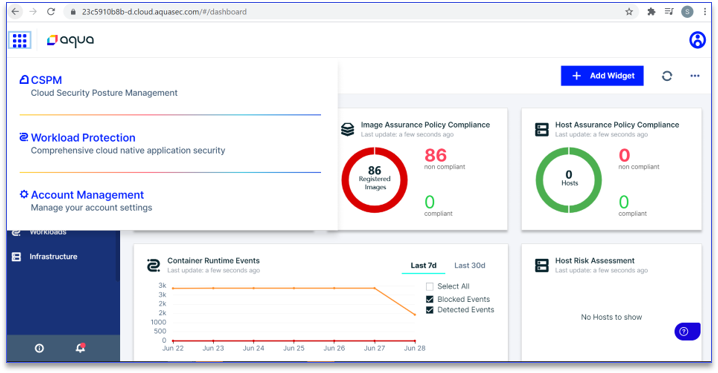Open the three-dots more options menu
718x373 pixels.
pos(695,76)
